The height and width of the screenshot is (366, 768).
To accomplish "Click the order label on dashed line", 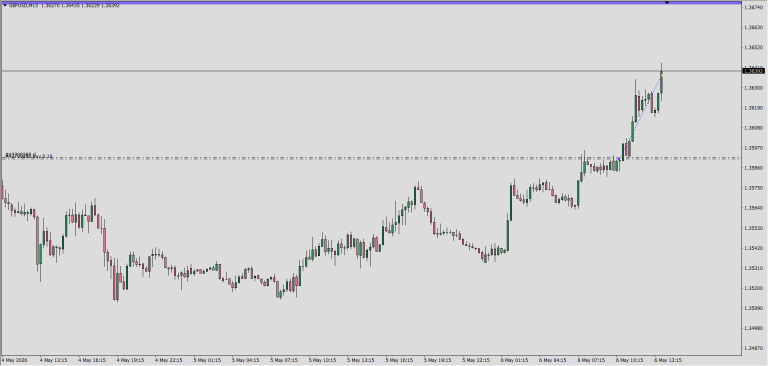I will 29,156.
